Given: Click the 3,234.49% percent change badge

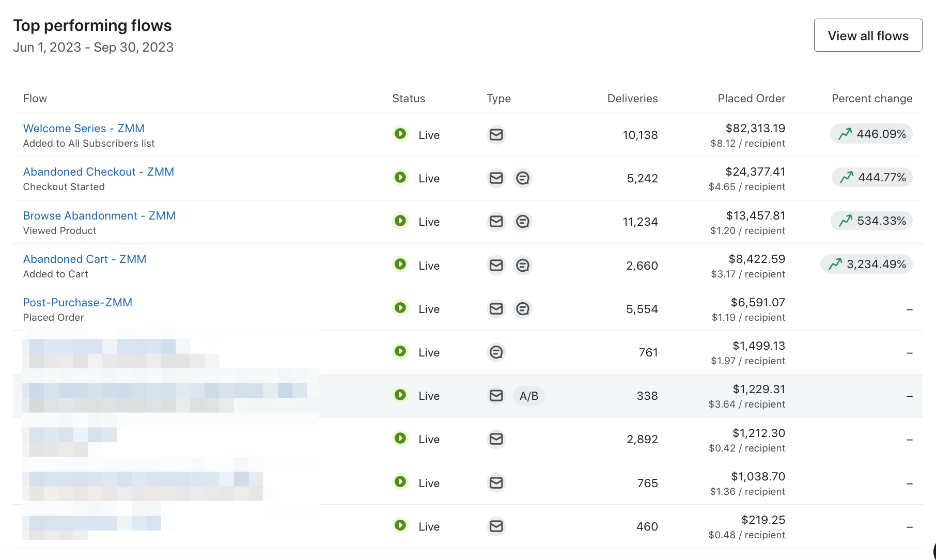Looking at the screenshot, I should point(866,264).
